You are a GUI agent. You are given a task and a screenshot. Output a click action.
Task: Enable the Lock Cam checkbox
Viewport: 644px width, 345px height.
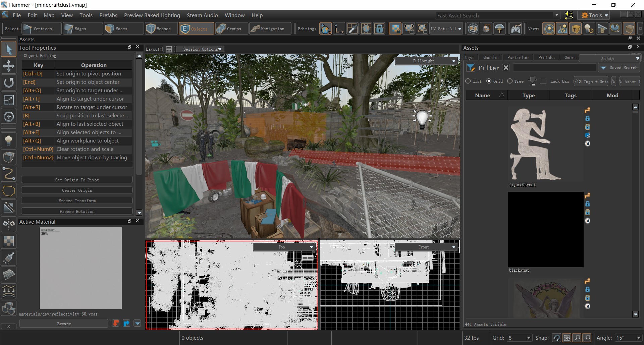pyautogui.click(x=543, y=81)
